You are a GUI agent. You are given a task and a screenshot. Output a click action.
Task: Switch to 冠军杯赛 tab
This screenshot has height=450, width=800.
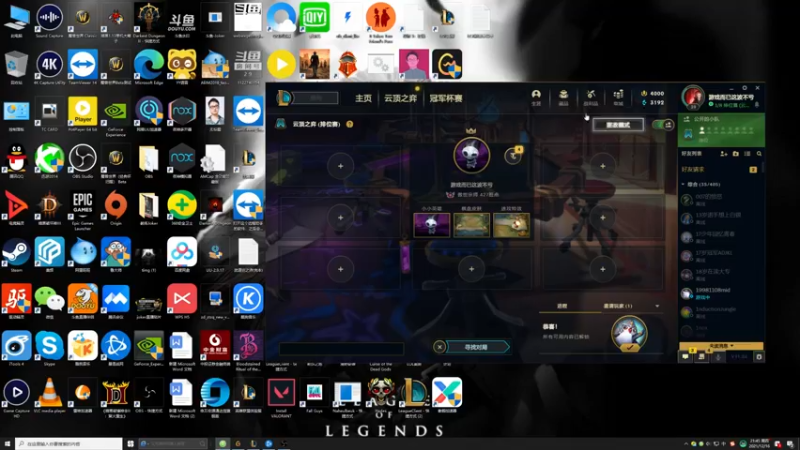click(446, 98)
